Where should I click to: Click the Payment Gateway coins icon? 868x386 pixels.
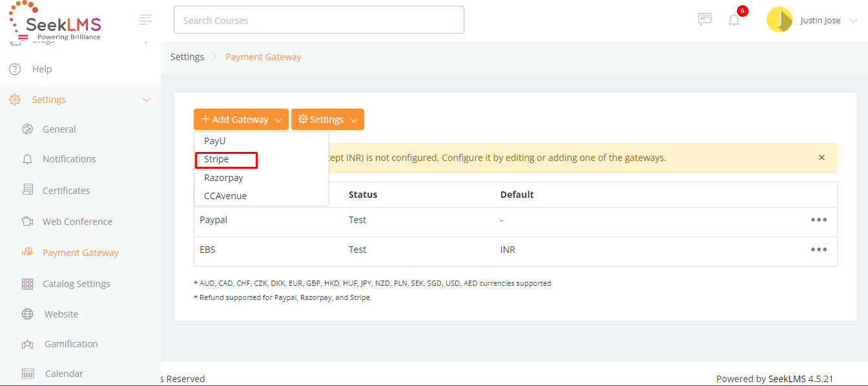click(27, 253)
